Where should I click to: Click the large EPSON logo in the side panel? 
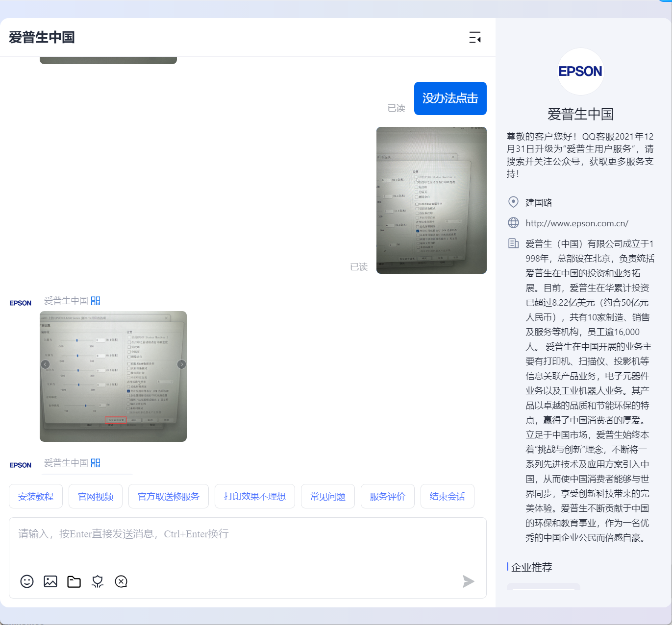tap(581, 72)
